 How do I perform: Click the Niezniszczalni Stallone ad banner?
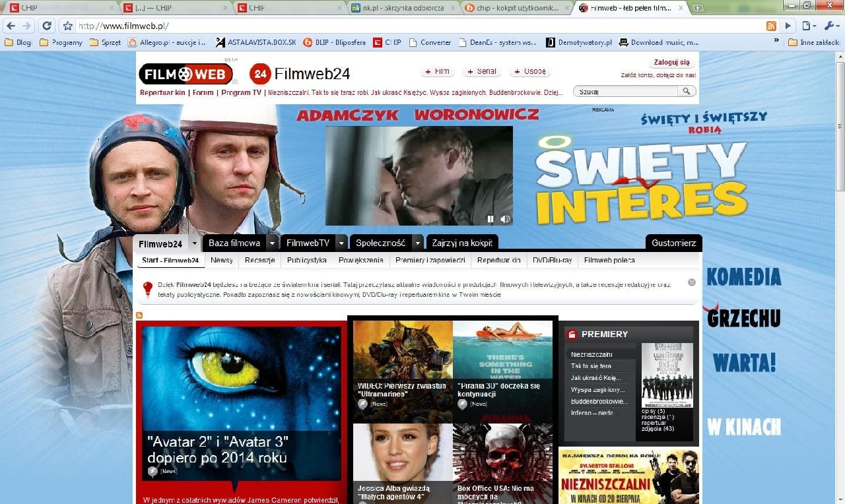[x=628, y=476]
